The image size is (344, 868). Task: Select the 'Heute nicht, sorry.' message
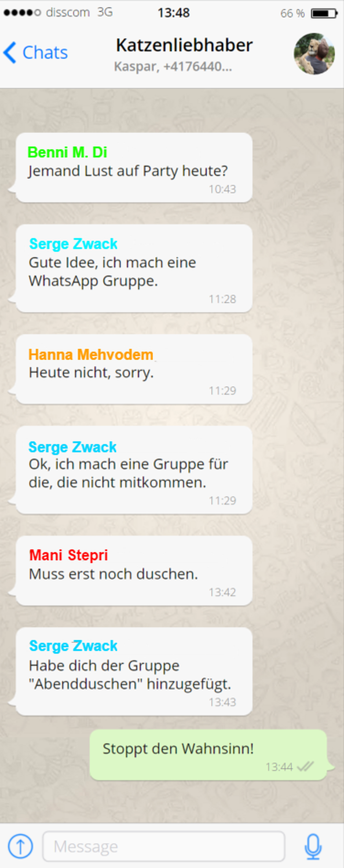coord(134,369)
